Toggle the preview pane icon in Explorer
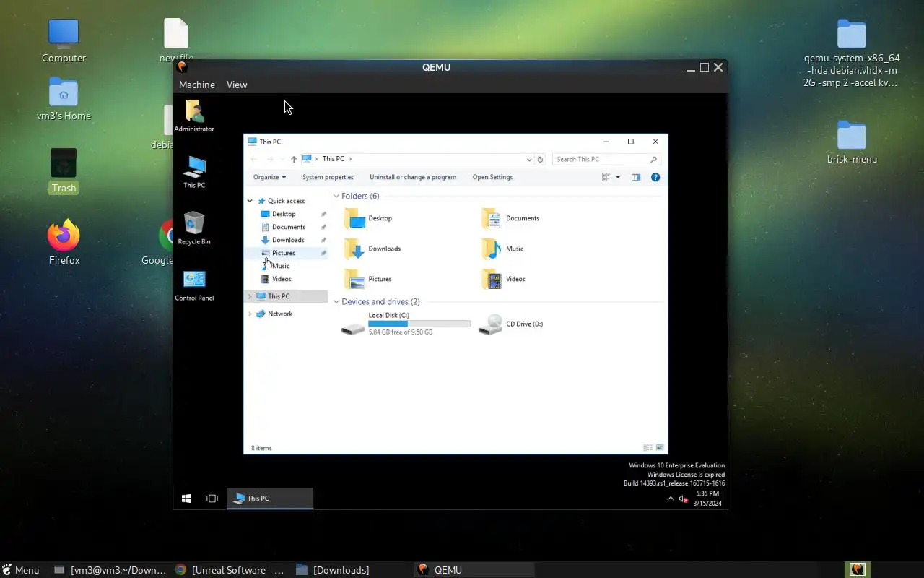 point(636,177)
